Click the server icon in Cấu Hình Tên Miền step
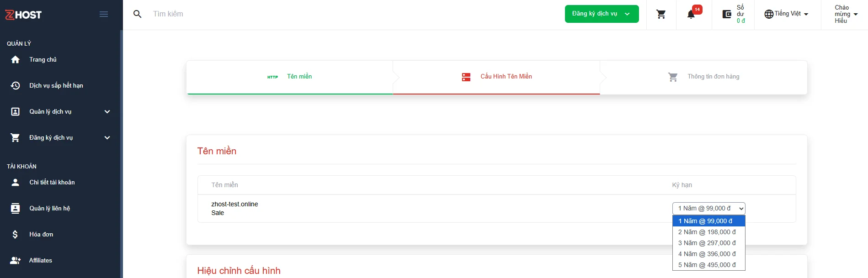Viewport: 868px width, 278px height. [466, 77]
